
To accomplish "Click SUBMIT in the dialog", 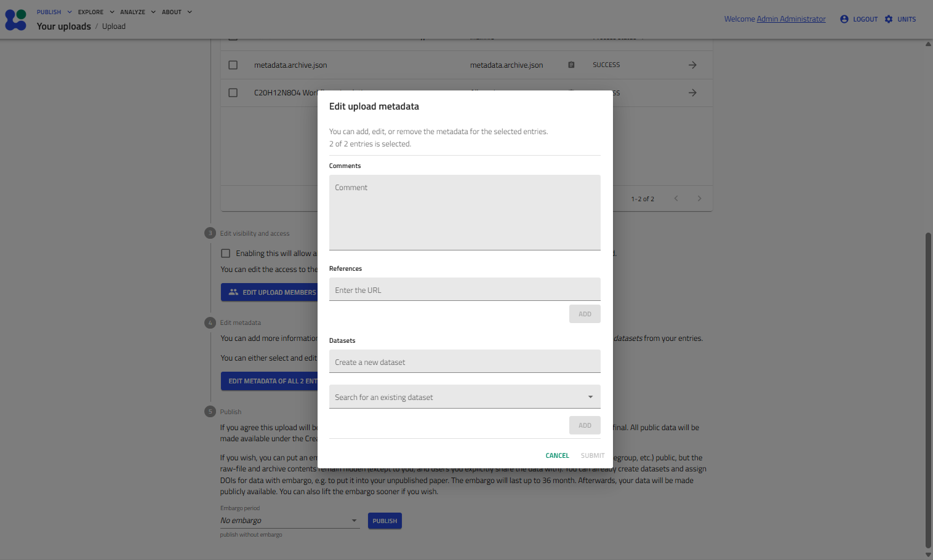I will pos(593,455).
